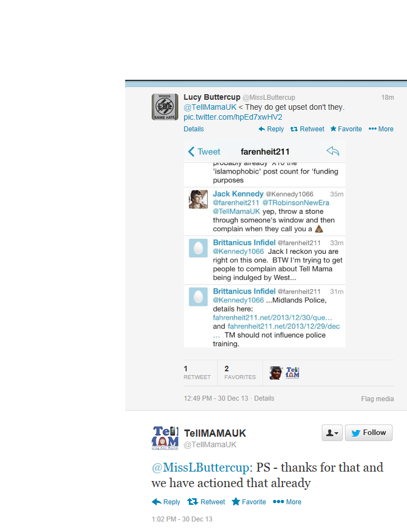
Task: Open the pic.twitter.com/hpEd7xwHV2 link
Action: tap(233, 117)
